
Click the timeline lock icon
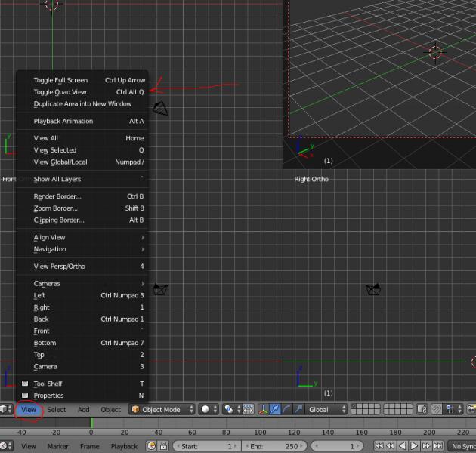(x=162, y=446)
